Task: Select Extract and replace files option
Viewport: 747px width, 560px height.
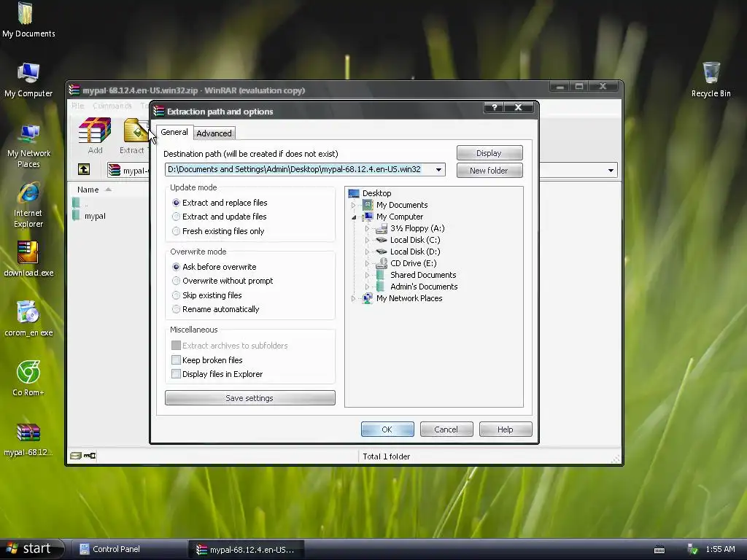Action: point(219,203)
